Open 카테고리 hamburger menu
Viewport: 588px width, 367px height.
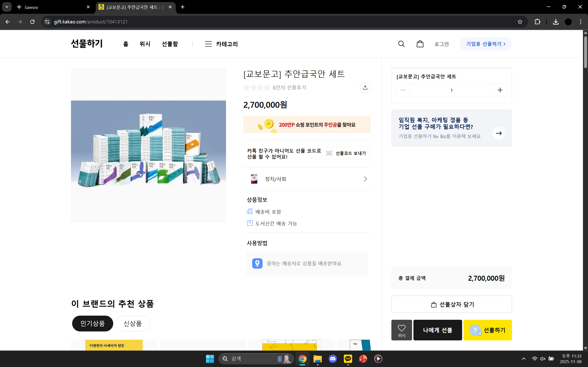(x=221, y=44)
